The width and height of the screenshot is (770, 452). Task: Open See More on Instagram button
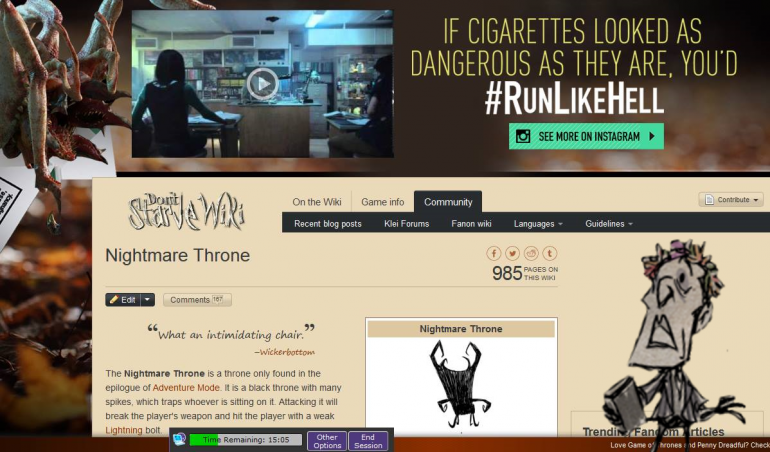coord(586,136)
